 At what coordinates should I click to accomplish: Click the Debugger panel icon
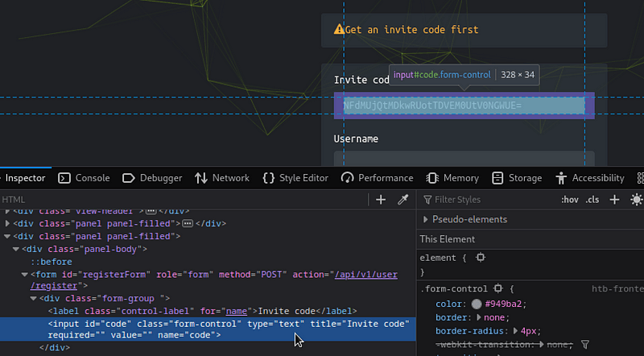tap(129, 178)
